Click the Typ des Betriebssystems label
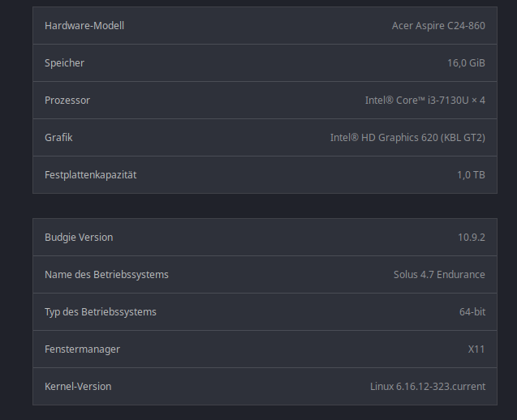Image resolution: width=517 pixels, height=420 pixels. [x=101, y=311]
